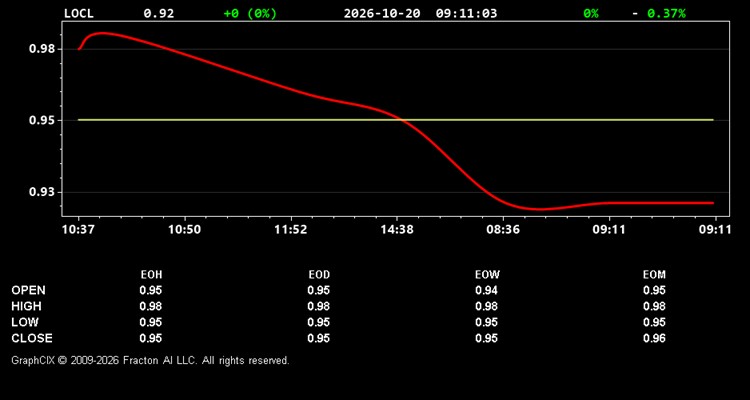Screen dimensions: 750x400
Task: Click the HIGH value in the EOM column
Action: tap(654, 306)
